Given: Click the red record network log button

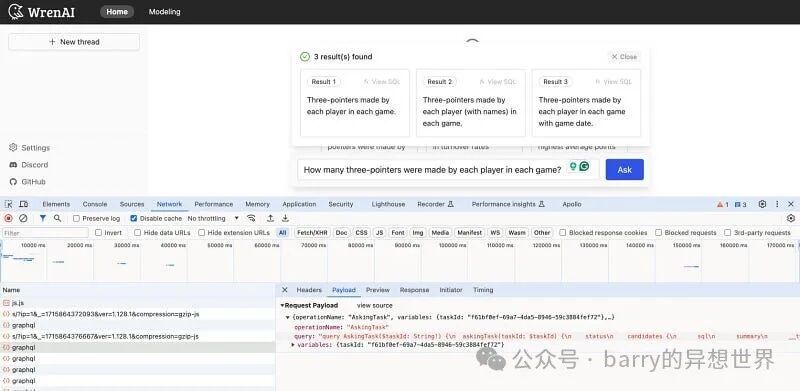Looking at the screenshot, I should pos(9,218).
